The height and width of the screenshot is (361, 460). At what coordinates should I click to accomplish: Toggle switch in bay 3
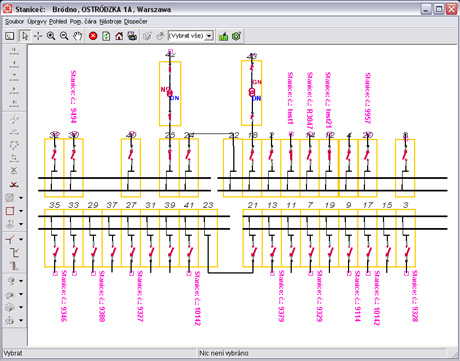[x=407, y=252]
